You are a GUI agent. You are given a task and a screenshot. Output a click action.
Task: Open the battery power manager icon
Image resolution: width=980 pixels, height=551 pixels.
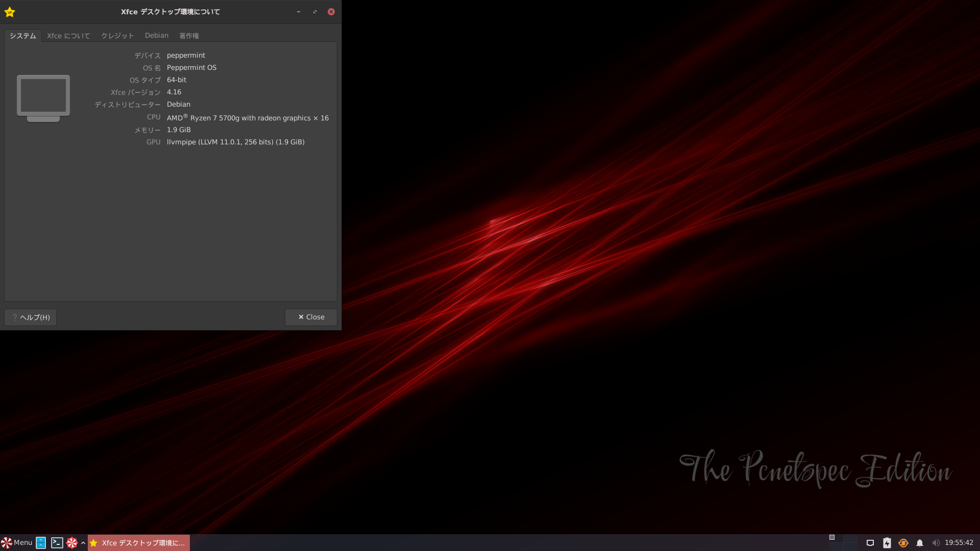[887, 543]
